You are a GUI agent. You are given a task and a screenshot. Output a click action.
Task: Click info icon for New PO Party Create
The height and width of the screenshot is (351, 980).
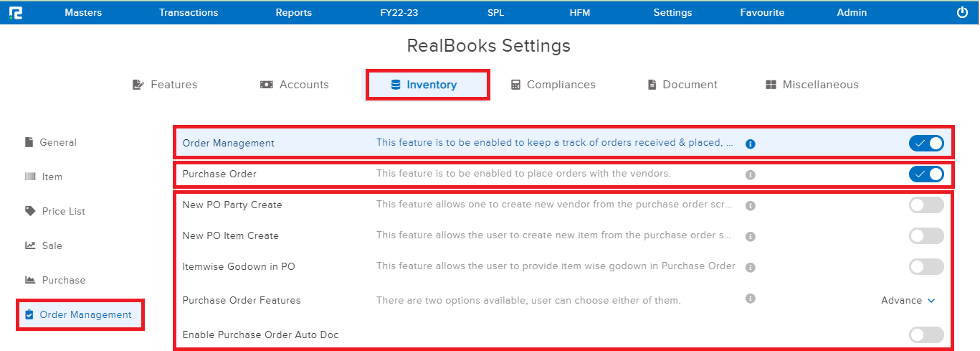pyautogui.click(x=750, y=205)
